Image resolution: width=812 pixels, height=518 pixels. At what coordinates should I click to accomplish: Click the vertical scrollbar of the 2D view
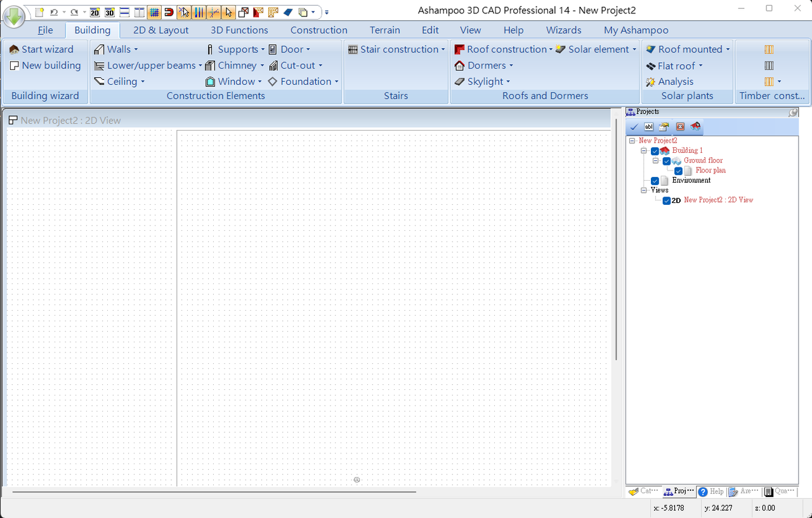(616, 241)
